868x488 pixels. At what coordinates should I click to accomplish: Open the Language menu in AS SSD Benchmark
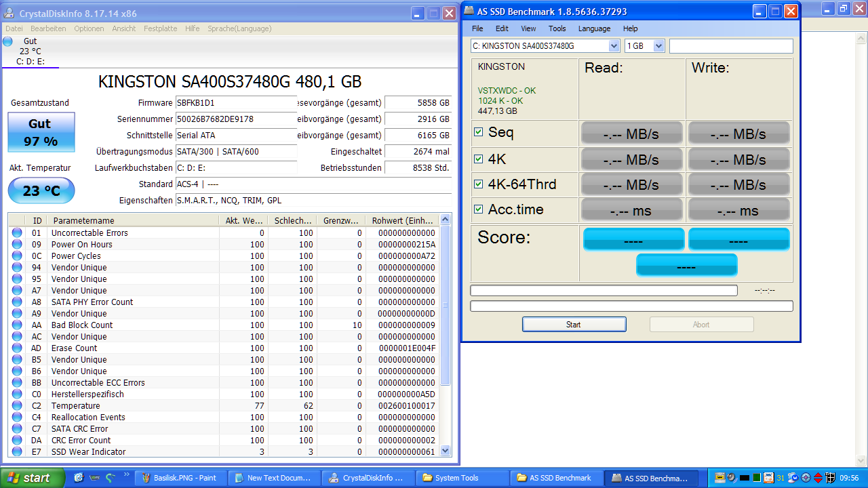[594, 28]
